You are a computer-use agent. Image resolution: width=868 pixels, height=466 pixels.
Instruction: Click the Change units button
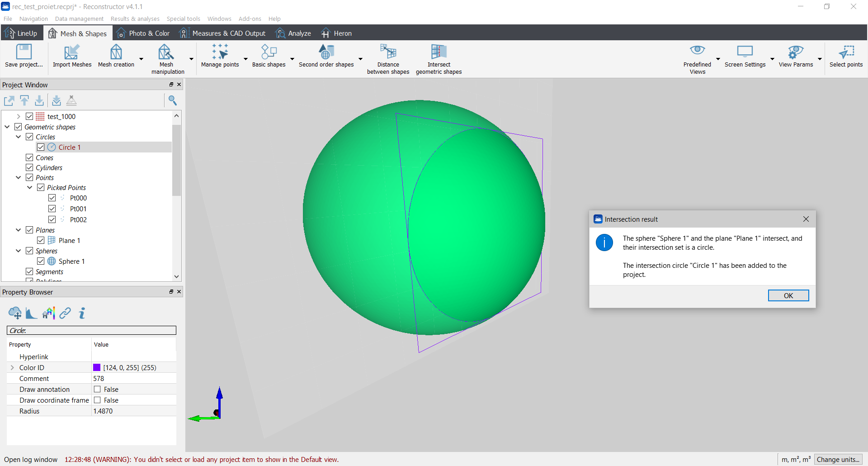pos(838,459)
